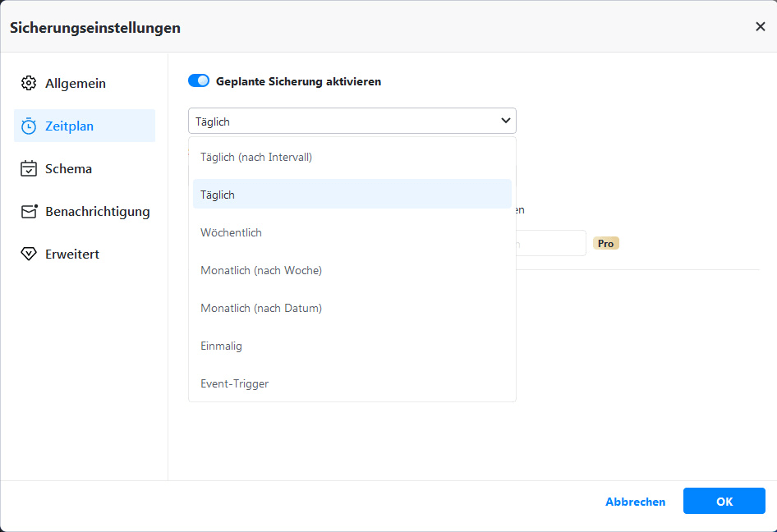
Task: Click the Zeitplan stopwatch icon
Action: 29,126
